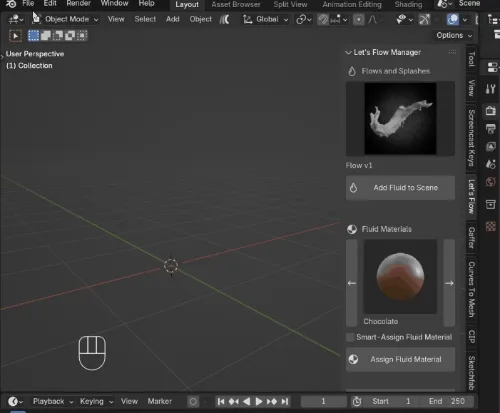
Task: Open the object visibility and selectability dropdown
Action: [x=404, y=20]
